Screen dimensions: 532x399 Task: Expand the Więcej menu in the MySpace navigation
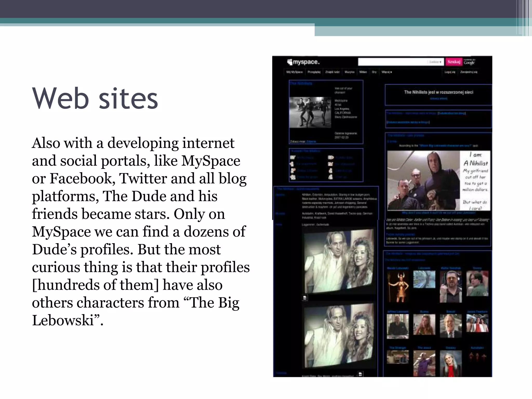click(387, 72)
